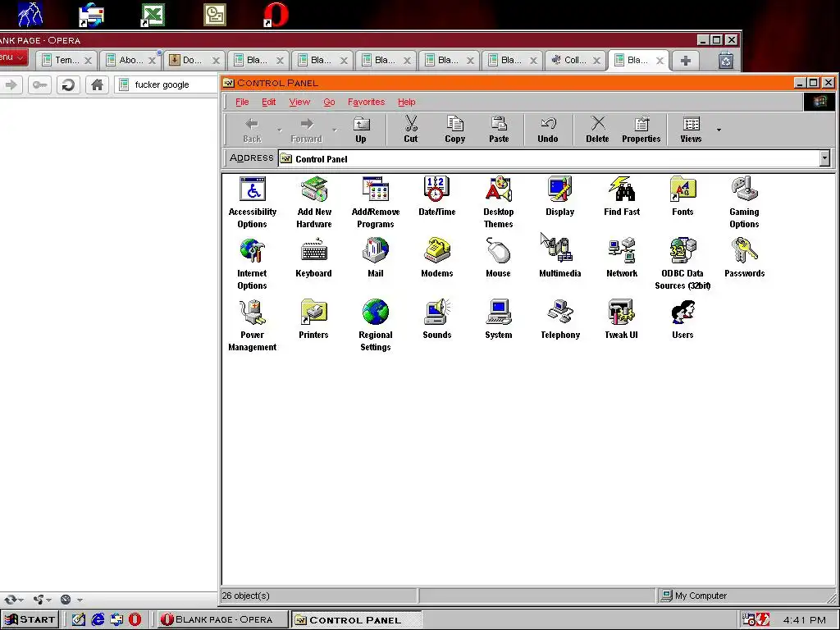Viewport: 840px width, 630px height.
Task: Open the Start menu
Action: coord(30,619)
